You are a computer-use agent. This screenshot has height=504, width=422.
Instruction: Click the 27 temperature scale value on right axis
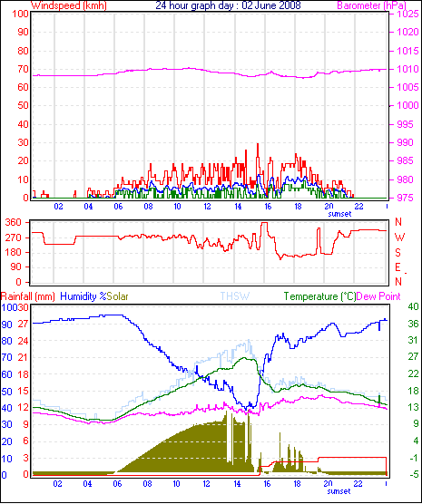tap(413, 356)
